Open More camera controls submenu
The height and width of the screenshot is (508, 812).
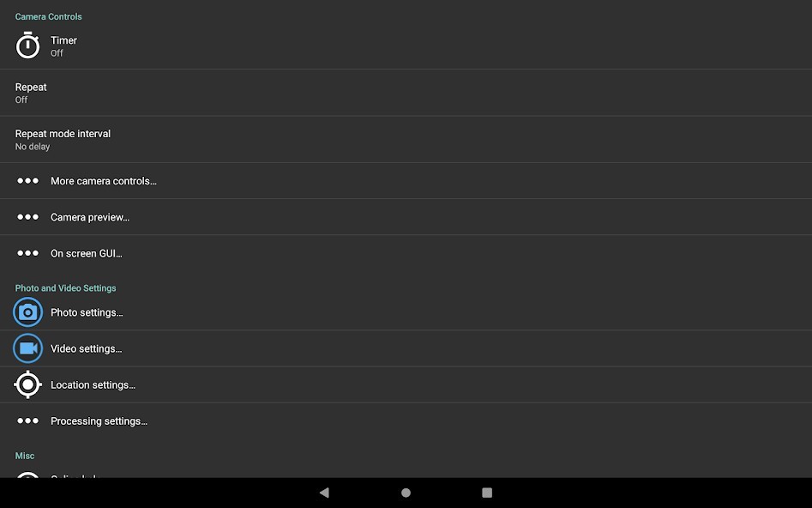(x=406, y=181)
